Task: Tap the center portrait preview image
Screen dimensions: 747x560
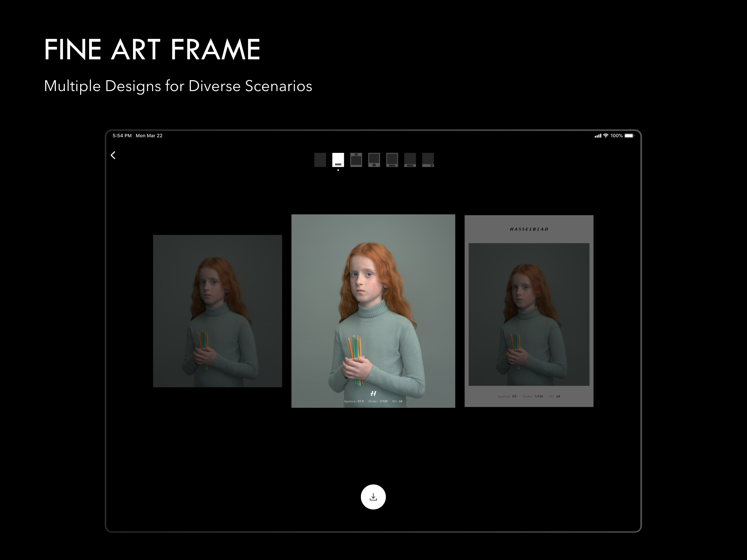Action: [x=373, y=304]
